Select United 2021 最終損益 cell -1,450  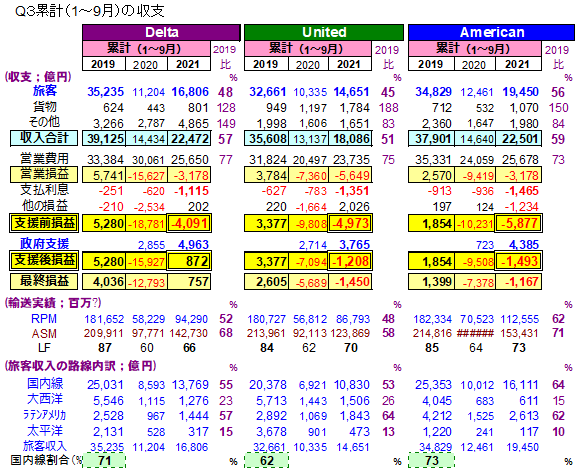(x=350, y=282)
